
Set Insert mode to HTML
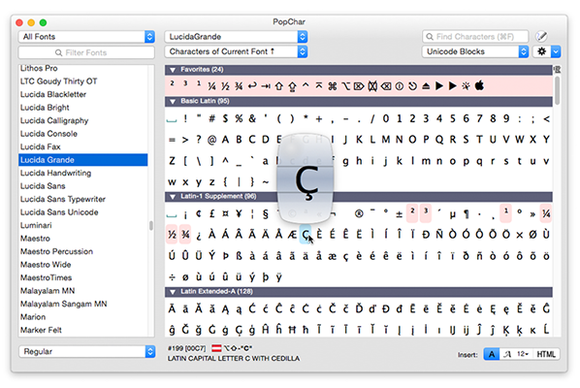click(546, 354)
